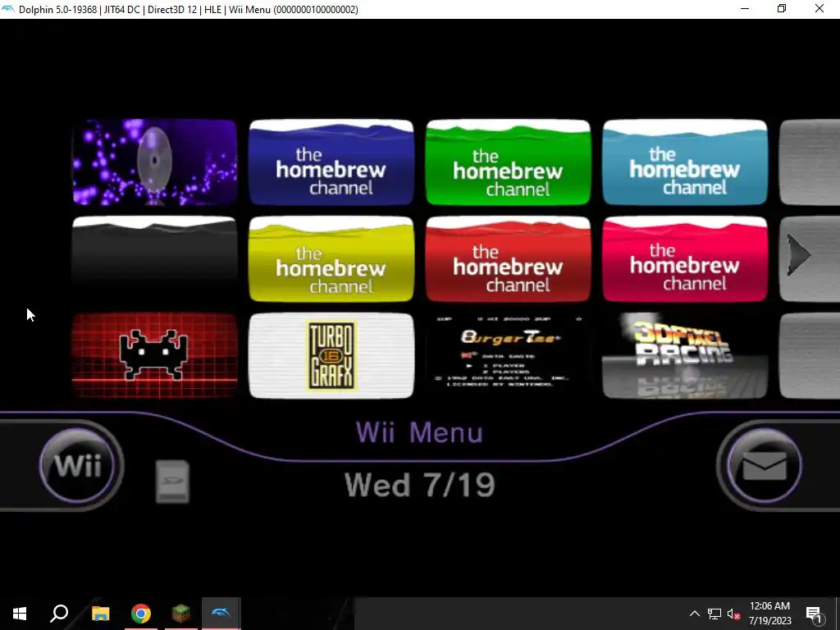Restore down the Dolphin window
This screenshot has width=840, height=630.
tap(782, 8)
